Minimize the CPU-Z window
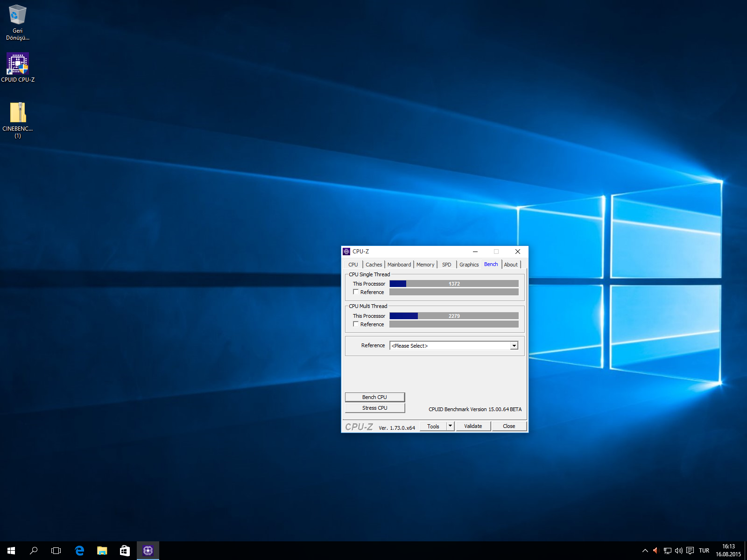747x560 pixels. [x=475, y=252]
